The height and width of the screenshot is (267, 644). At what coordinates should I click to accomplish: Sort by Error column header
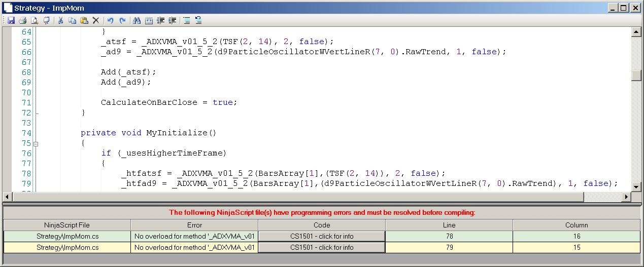[194, 225]
